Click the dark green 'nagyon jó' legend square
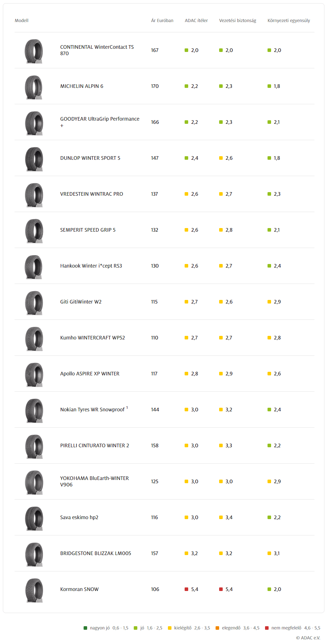 click(x=85, y=628)
